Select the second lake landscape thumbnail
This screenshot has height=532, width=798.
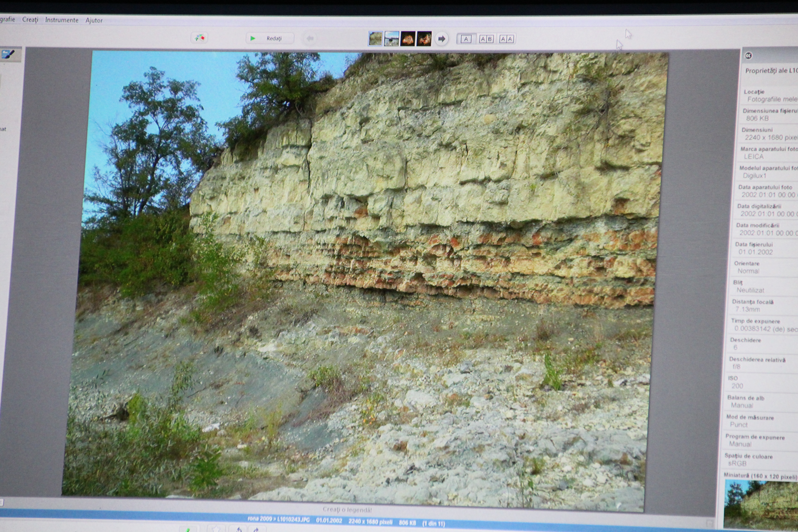pyautogui.click(x=392, y=39)
